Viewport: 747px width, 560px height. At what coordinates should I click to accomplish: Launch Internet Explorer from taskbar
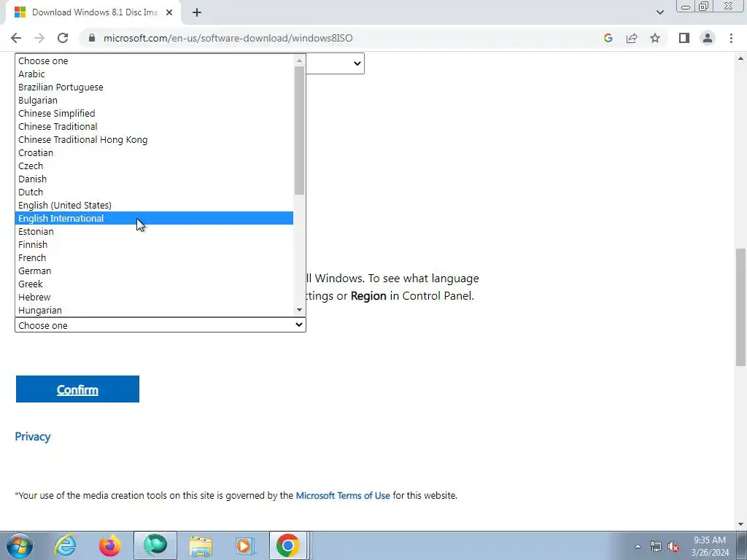pos(65,545)
